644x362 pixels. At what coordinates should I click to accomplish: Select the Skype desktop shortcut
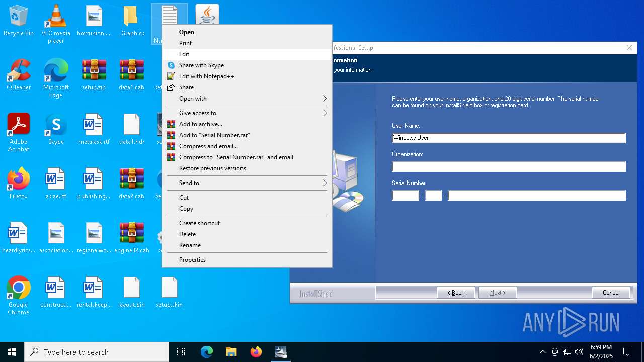coord(56,129)
